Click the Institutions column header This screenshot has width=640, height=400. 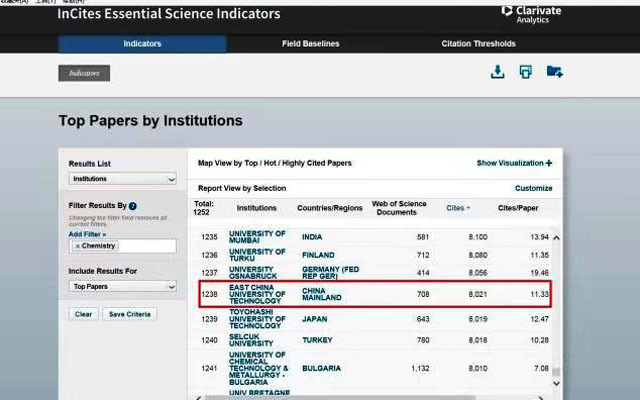257,208
